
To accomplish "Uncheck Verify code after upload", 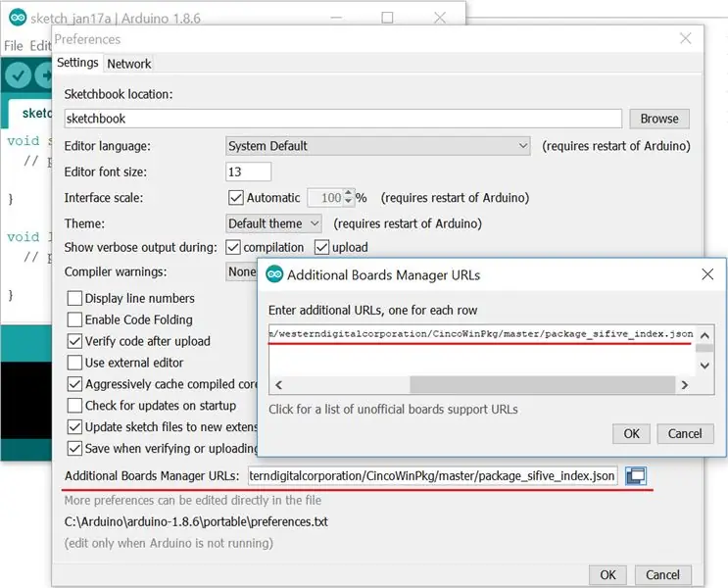I will pyautogui.click(x=74, y=341).
